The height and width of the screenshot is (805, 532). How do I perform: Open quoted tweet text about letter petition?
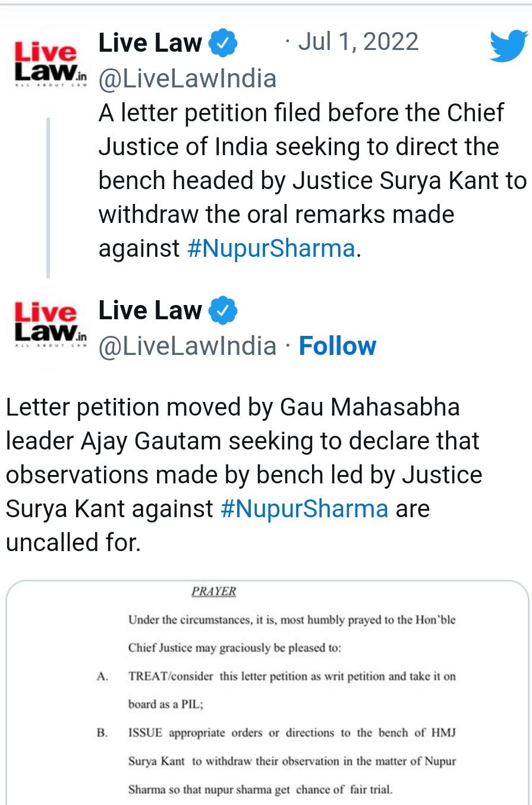coord(313,180)
